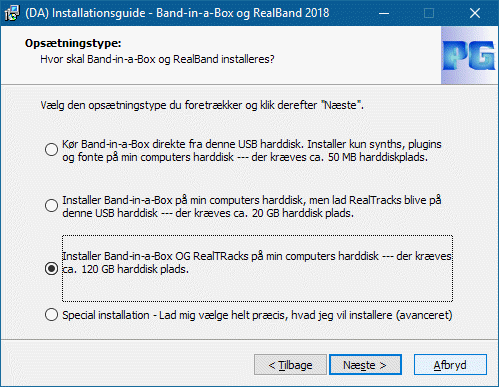Select the run directly from USB harddisk option

(x=51, y=150)
